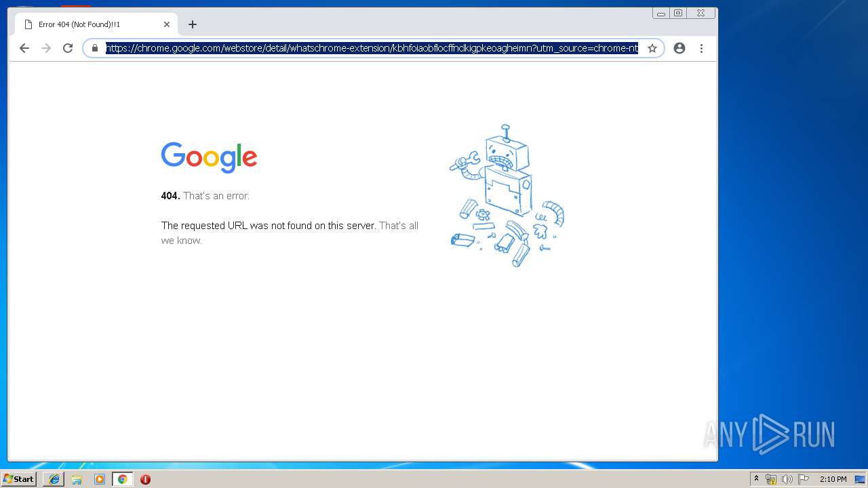
Task: Click the browser Back arrow
Action: (x=24, y=48)
